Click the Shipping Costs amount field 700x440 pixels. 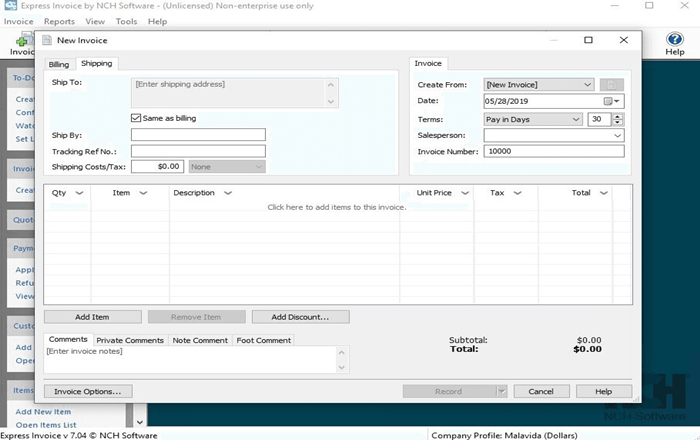pos(158,166)
